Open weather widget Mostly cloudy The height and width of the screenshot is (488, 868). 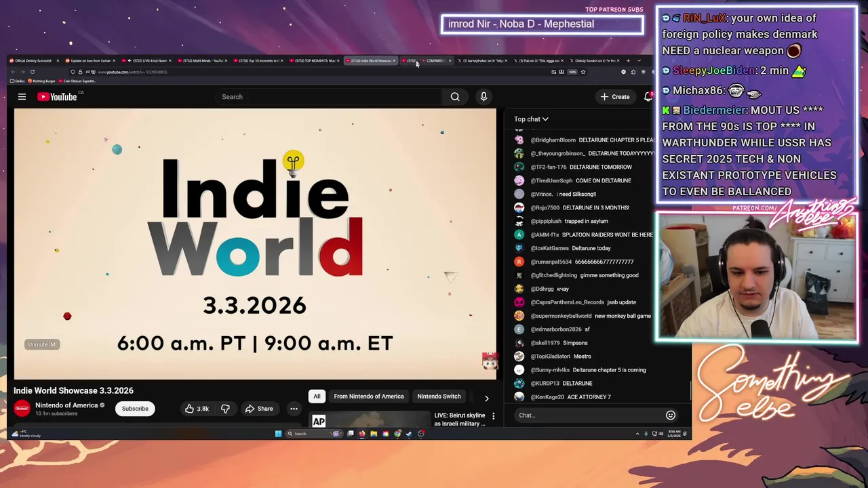pyautogui.click(x=26, y=434)
